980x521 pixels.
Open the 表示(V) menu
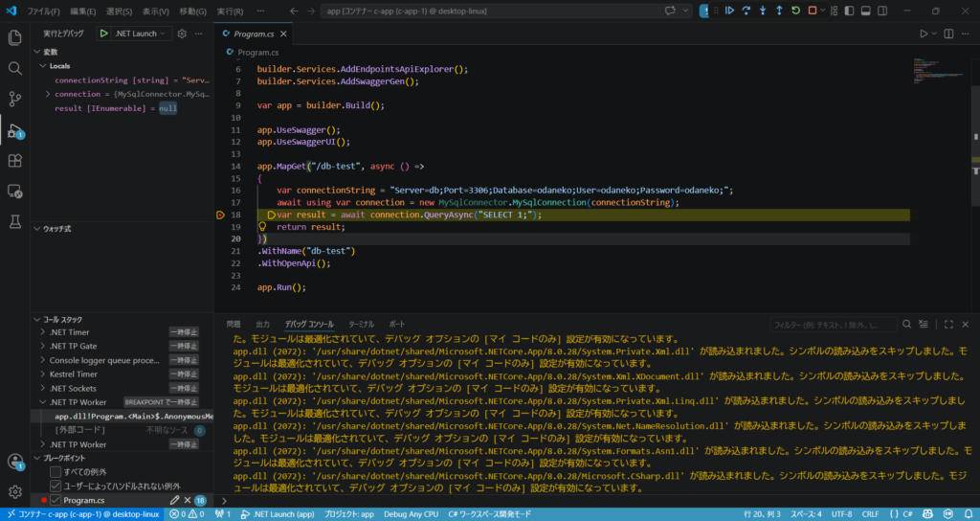coord(156,11)
